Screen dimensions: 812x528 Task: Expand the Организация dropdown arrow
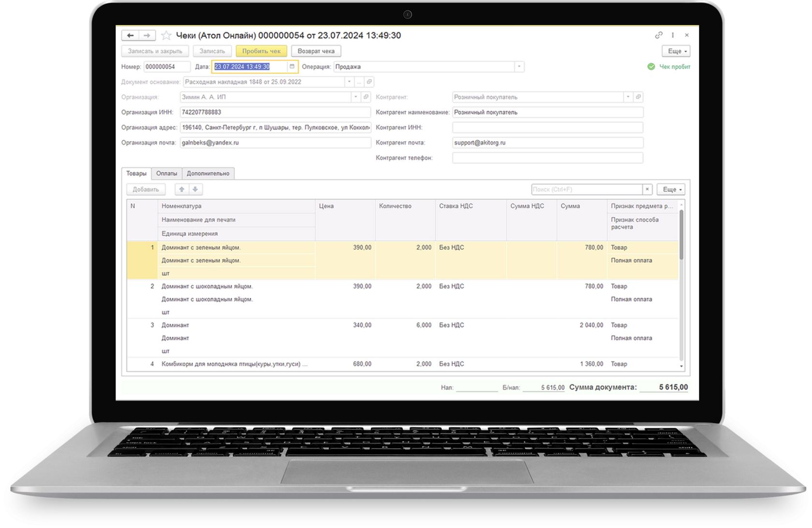356,97
